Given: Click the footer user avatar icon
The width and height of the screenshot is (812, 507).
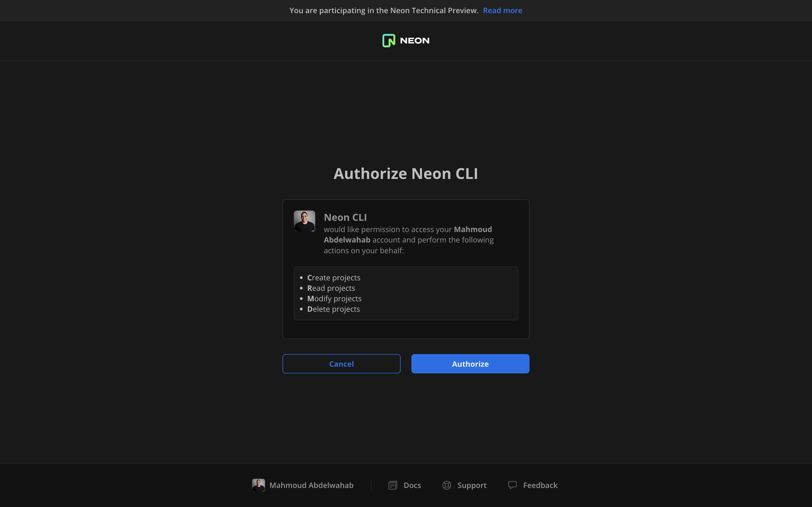Looking at the screenshot, I should click(258, 485).
